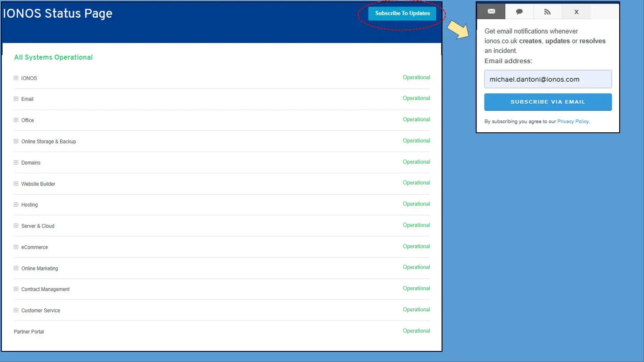Open the Privacy Policy link
This screenshot has height=362, width=644.
coord(573,121)
